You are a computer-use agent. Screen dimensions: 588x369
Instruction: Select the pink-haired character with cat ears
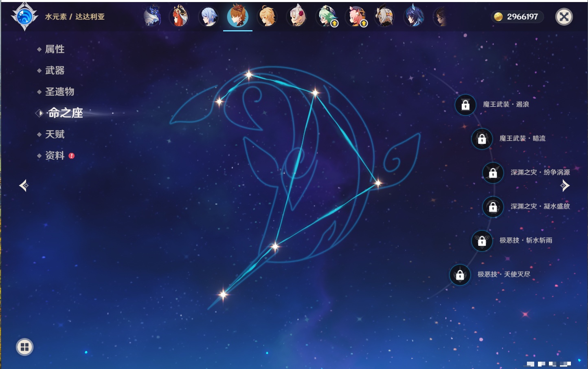[356, 17]
